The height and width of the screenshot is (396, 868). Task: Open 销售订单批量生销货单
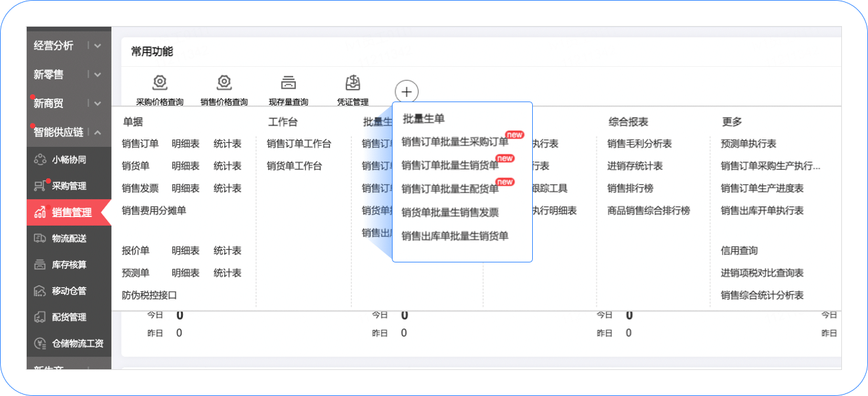click(450, 166)
